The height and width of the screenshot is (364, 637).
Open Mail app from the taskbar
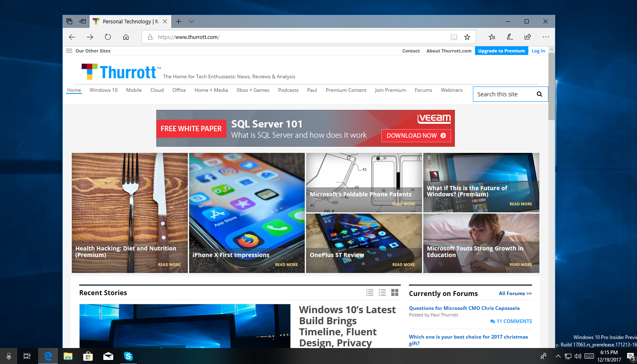pyautogui.click(x=108, y=356)
